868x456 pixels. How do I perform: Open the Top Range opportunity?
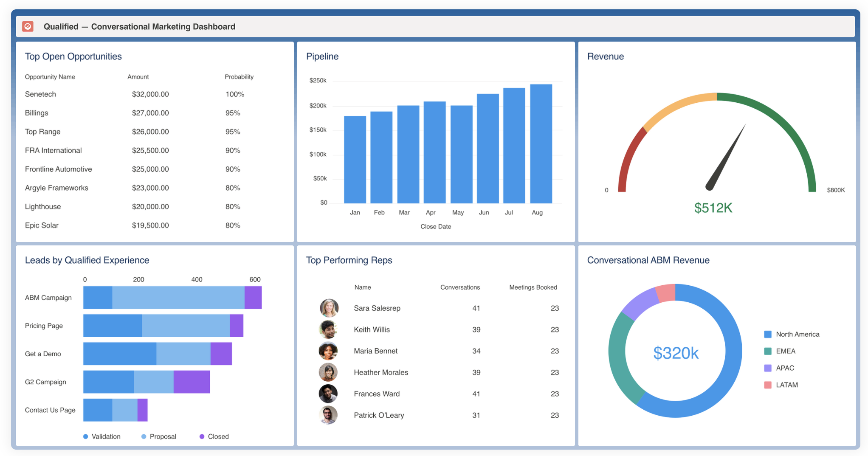[x=42, y=132]
